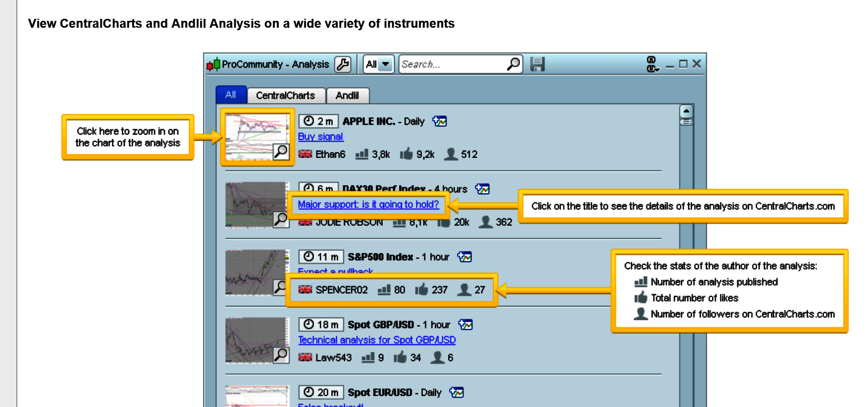Open the All filter dropdown in title bar
The width and height of the screenshot is (868, 407).
coord(379,64)
